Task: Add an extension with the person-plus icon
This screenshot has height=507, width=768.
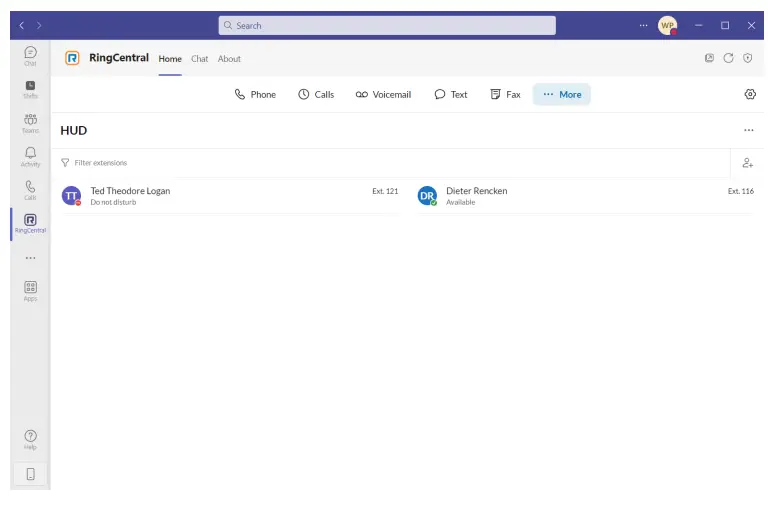Action: [747, 163]
